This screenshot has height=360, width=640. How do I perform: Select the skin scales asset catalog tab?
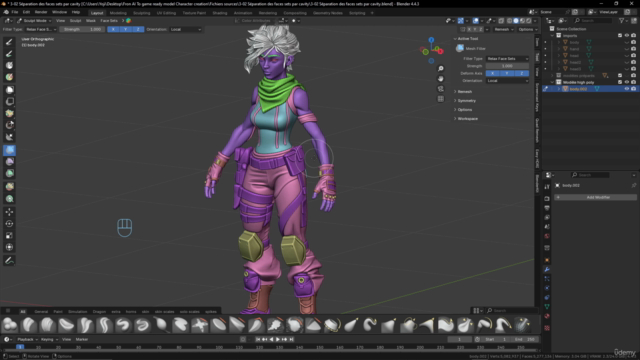[x=164, y=311]
